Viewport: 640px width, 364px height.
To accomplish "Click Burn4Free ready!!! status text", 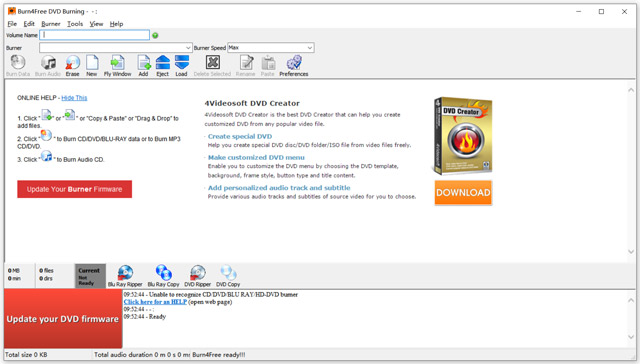I will click(x=218, y=355).
